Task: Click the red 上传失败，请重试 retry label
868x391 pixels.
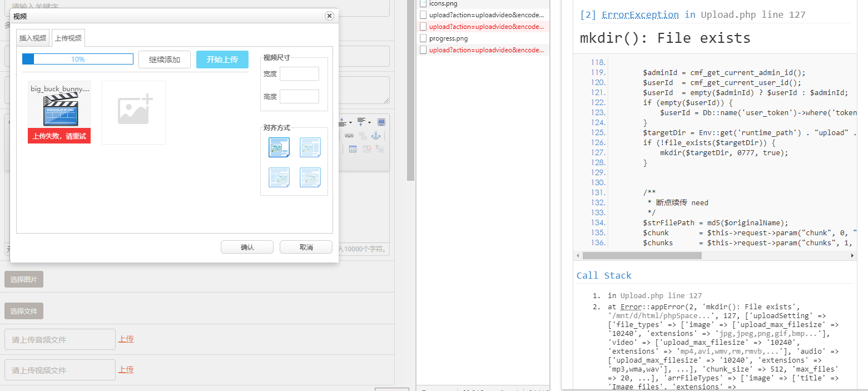Action: [59, 136]
